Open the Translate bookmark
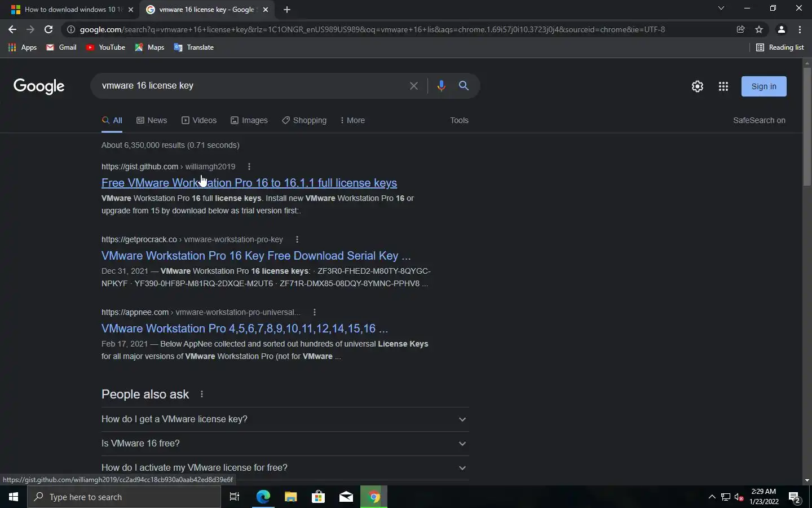The image size is (812, 508). tap(193, 47)
